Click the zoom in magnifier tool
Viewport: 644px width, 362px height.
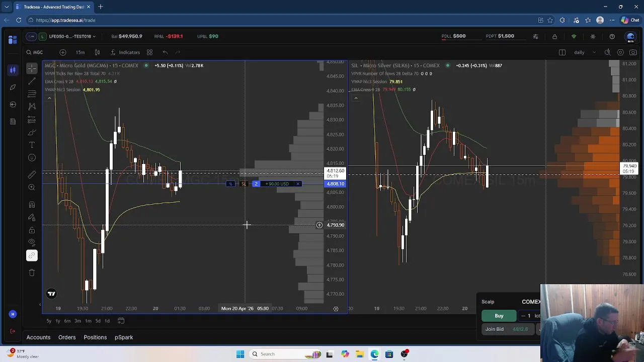32,187
